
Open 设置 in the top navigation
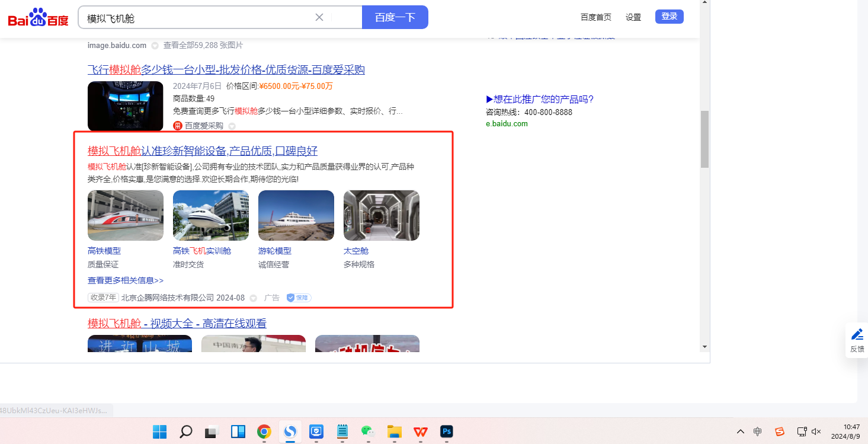point(633,17)
